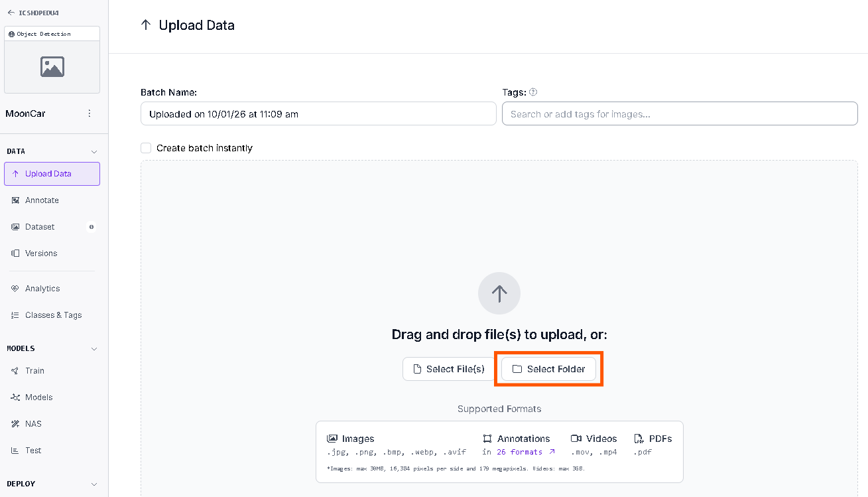Click the Dataset count badge

(92, 227)
